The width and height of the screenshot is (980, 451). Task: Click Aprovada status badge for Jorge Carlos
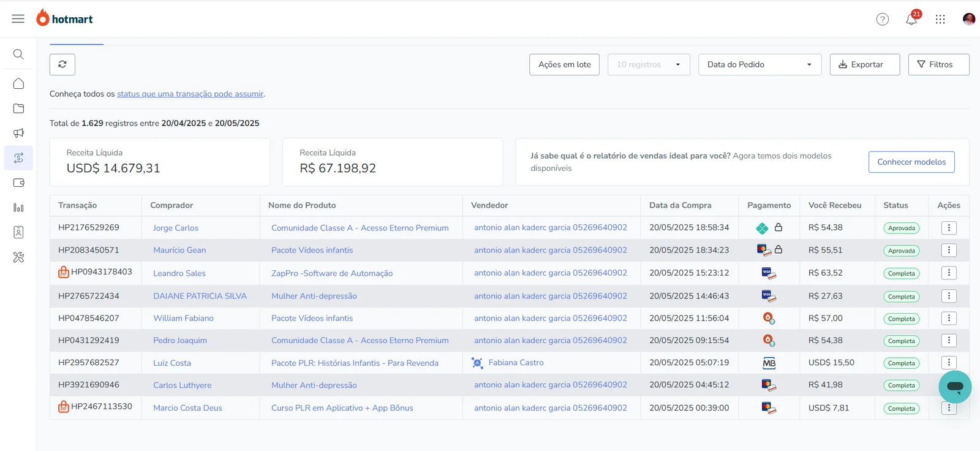(902, 228)
